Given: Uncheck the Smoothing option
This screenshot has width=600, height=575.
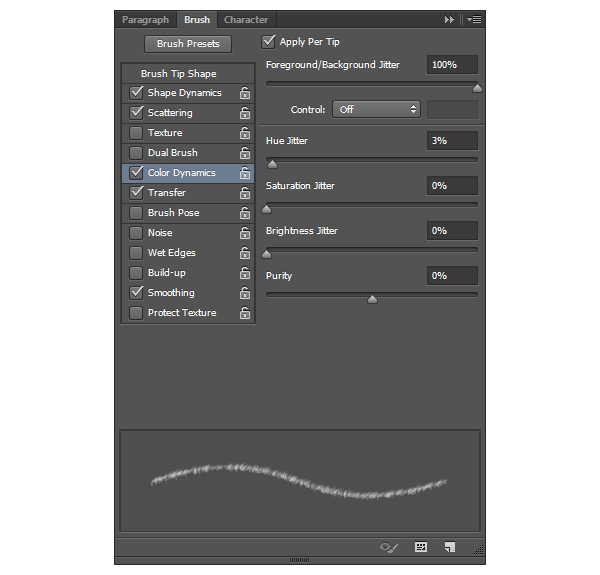Looking at the screenshot, I should point(136,293).
